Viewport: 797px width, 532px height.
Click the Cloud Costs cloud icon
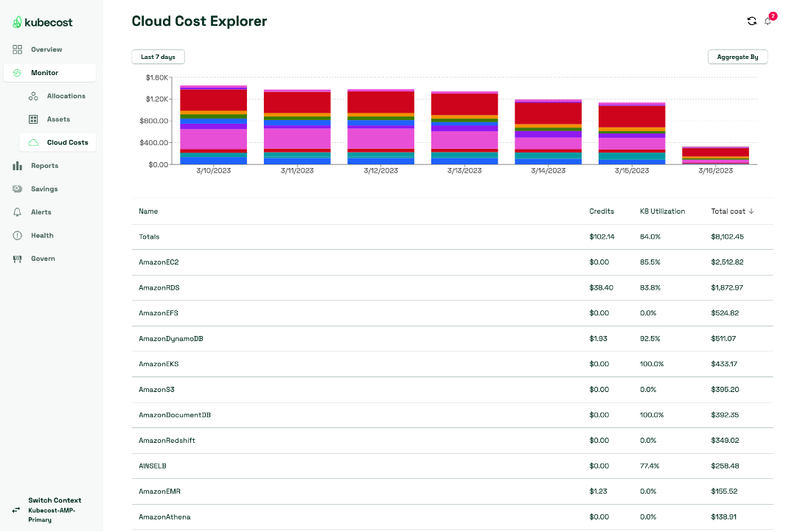(x=35, y=142)
